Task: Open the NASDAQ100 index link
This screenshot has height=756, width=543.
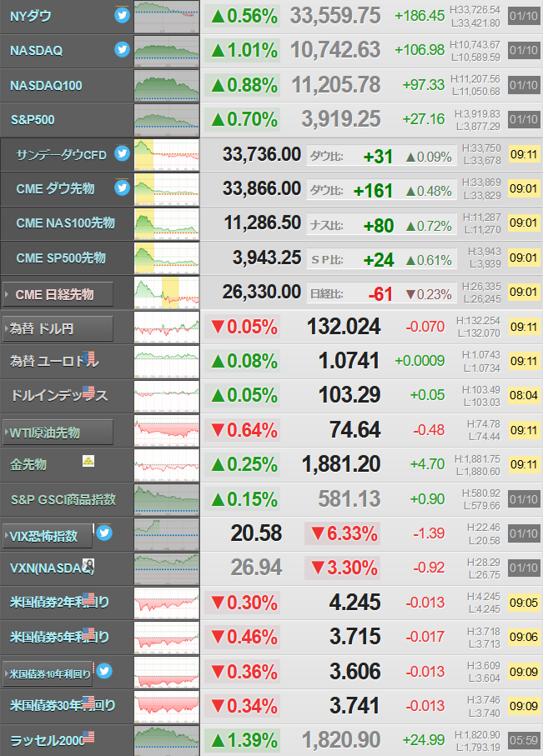Action: (x=46, y=85)
